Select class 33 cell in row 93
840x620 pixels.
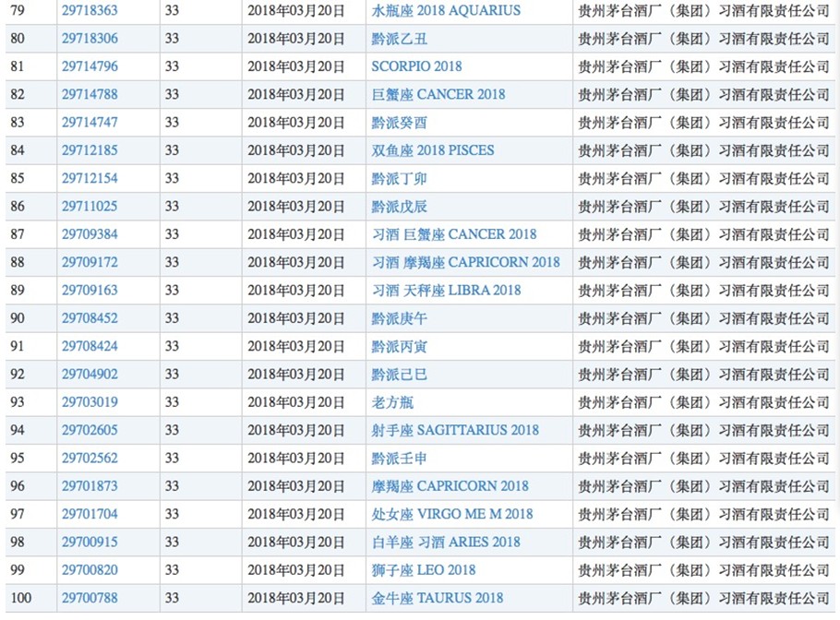tap(200, 402)
